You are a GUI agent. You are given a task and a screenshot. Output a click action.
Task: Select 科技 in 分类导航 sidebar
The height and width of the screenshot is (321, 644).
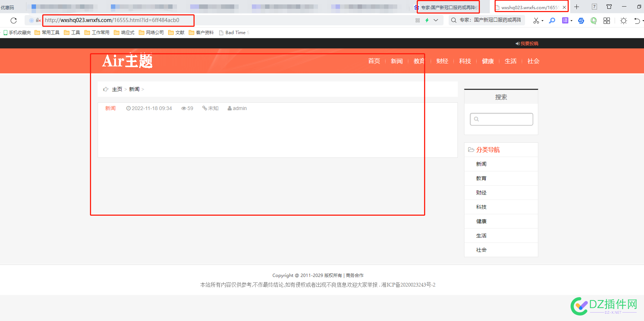tap(481, 207)
